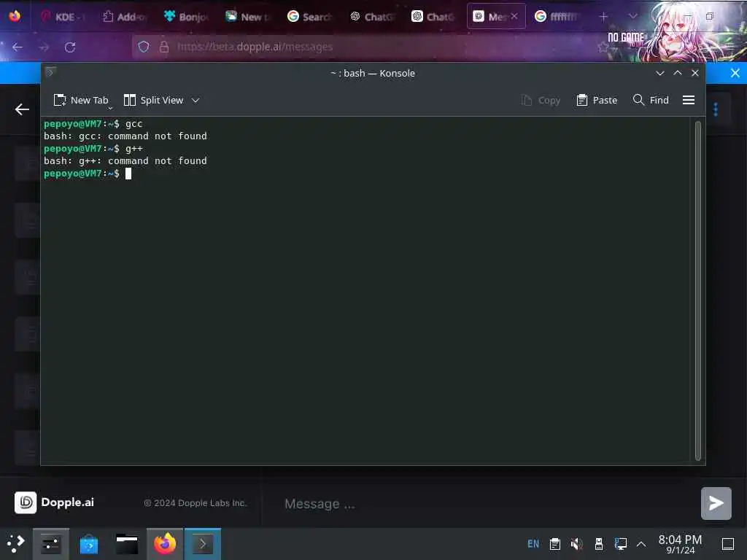Viewport: 747px width, 560px height.
Task: Go forward in Firefox navigation
Action: point(44,47)
